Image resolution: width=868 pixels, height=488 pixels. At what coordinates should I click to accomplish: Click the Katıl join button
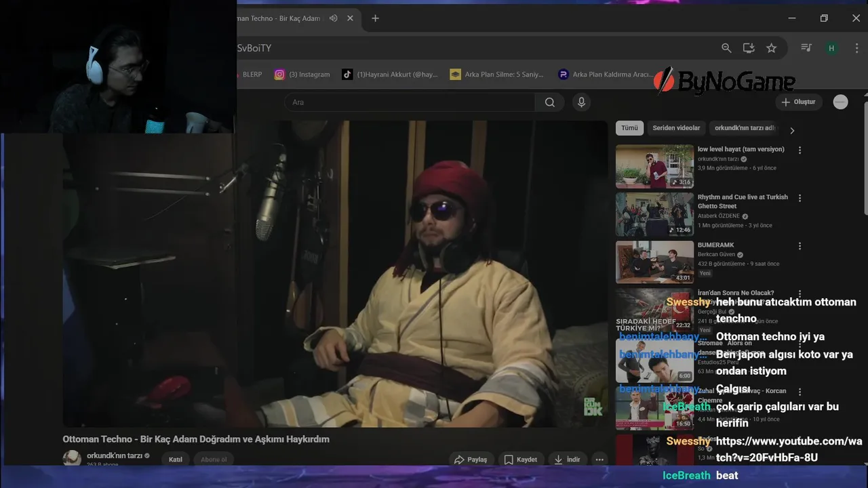tap(176, 460)
